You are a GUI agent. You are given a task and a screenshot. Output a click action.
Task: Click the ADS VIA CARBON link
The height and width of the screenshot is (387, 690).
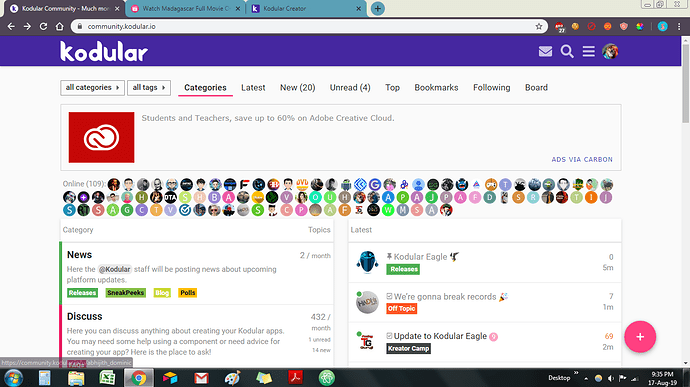(582, 159)
